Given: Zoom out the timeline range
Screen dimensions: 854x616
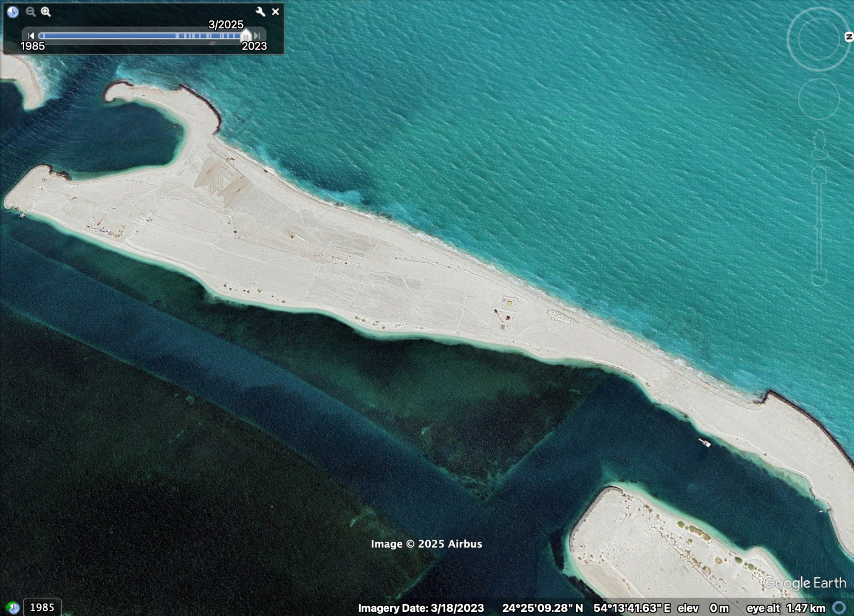Looking at the screenshot, I should (x=31, y=12).
